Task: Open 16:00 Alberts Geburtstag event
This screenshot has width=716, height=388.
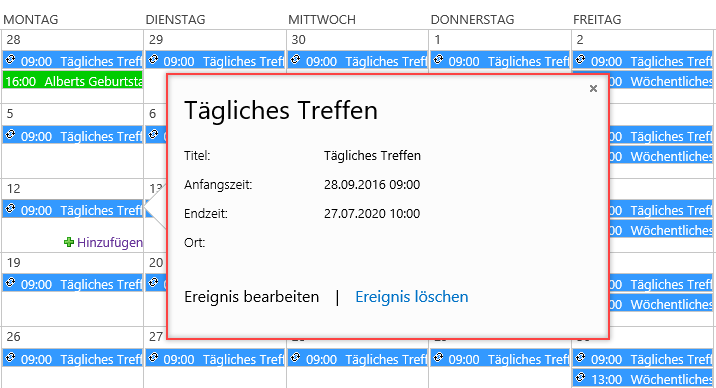Action: (x=73, y=81)
